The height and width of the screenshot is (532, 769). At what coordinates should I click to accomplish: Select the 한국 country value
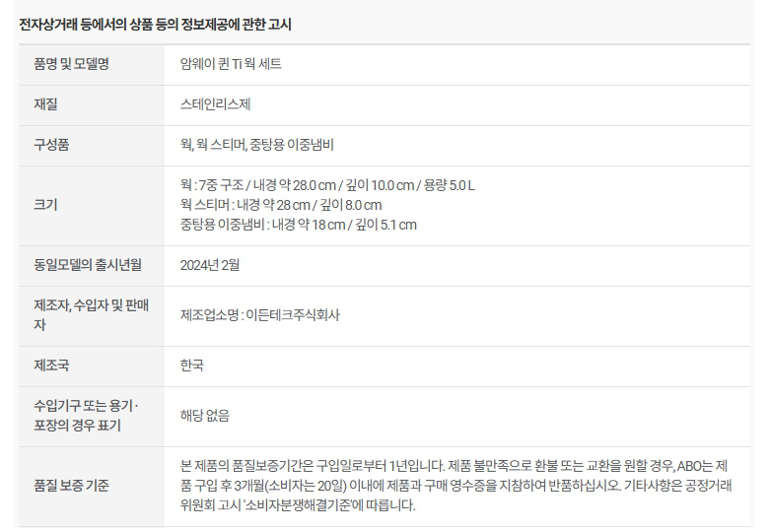pos(192,366)
